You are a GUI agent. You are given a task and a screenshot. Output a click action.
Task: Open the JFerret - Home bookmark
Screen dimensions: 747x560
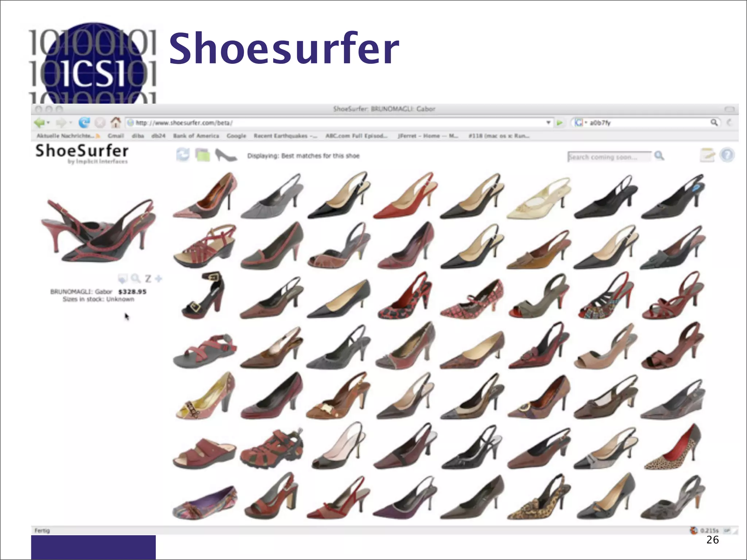pyautogui.click(x=428, y=136)
